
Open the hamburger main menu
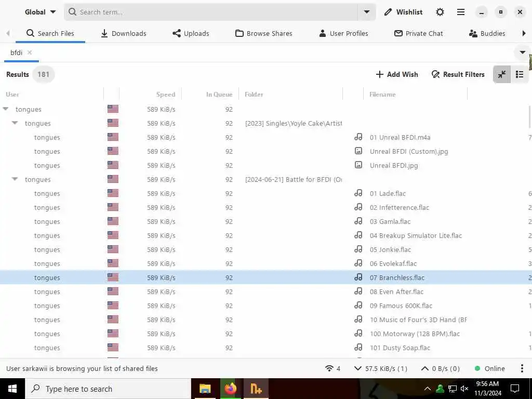tap(460, 12)
